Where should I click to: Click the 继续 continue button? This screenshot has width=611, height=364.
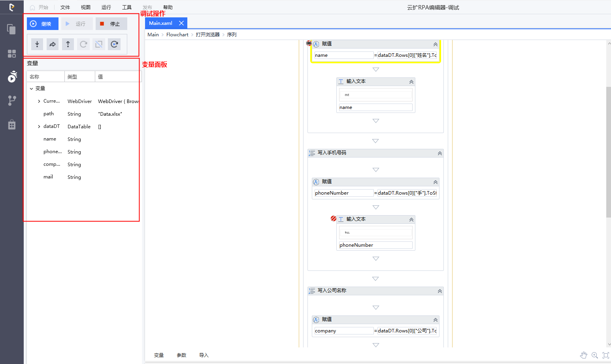tap(42, 24)
